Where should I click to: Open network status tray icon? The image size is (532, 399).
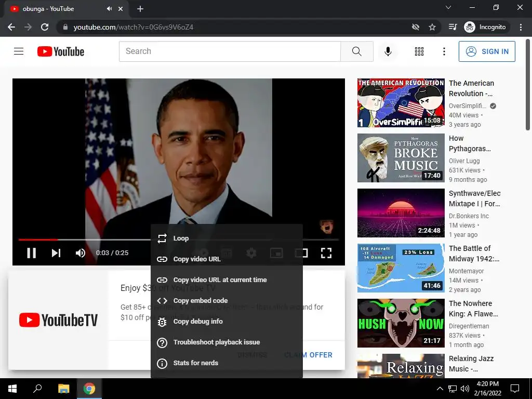453,389
